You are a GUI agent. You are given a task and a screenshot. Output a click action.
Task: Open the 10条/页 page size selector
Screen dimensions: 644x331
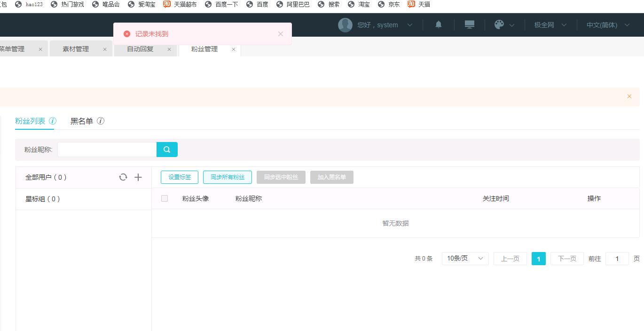tap(465, 259)
